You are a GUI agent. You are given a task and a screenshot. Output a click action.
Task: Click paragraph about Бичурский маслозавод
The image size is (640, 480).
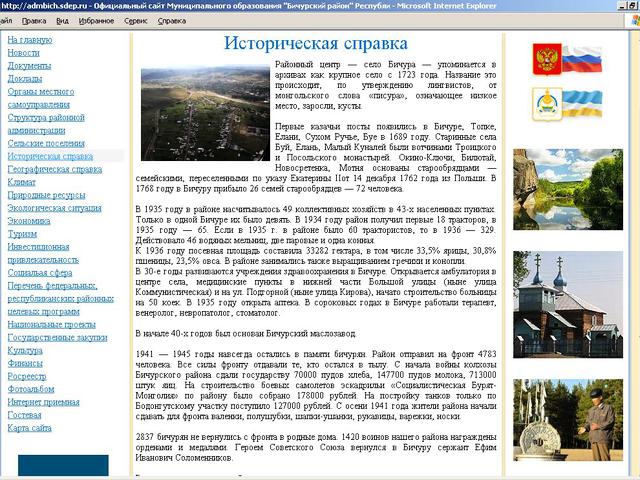[246, 333]
